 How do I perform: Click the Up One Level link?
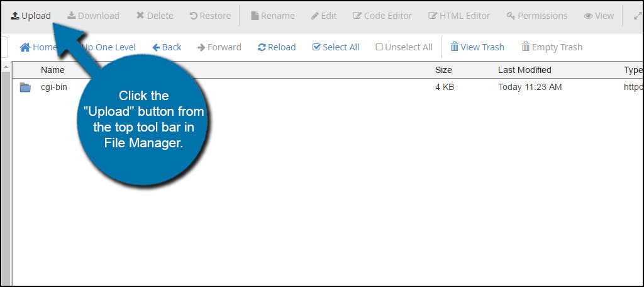[109, 47]
